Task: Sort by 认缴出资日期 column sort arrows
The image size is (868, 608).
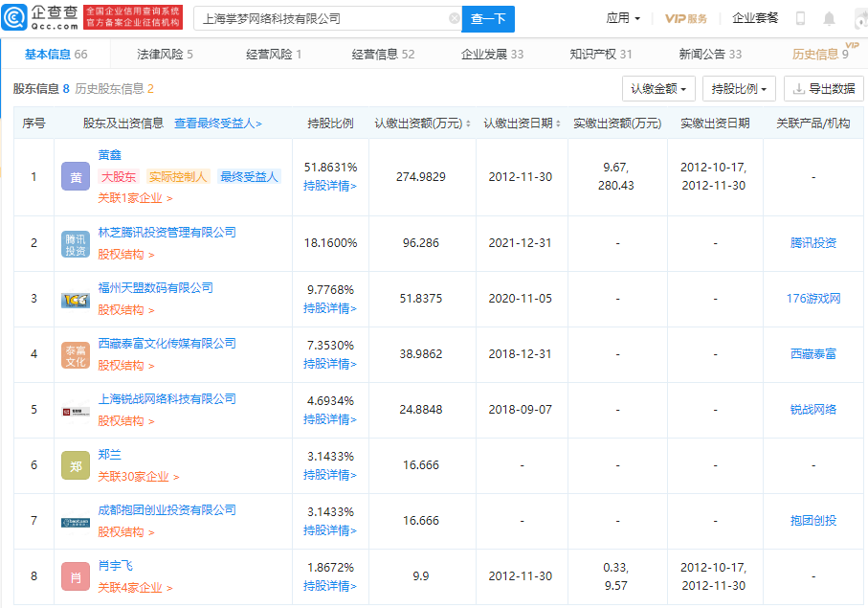Action: coord(558,124)
